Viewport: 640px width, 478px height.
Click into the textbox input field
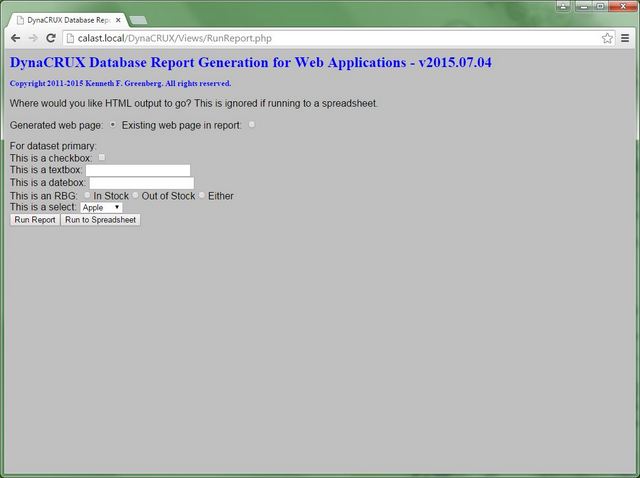138,170
